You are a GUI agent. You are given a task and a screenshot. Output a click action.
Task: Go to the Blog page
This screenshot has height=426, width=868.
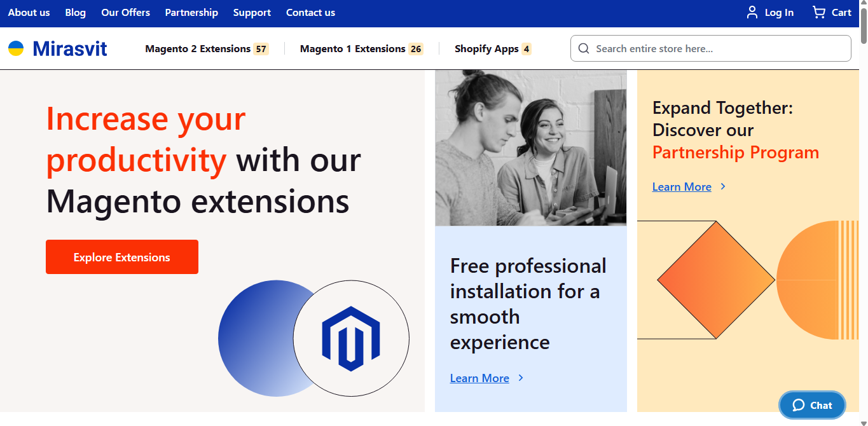pos(75,13)
